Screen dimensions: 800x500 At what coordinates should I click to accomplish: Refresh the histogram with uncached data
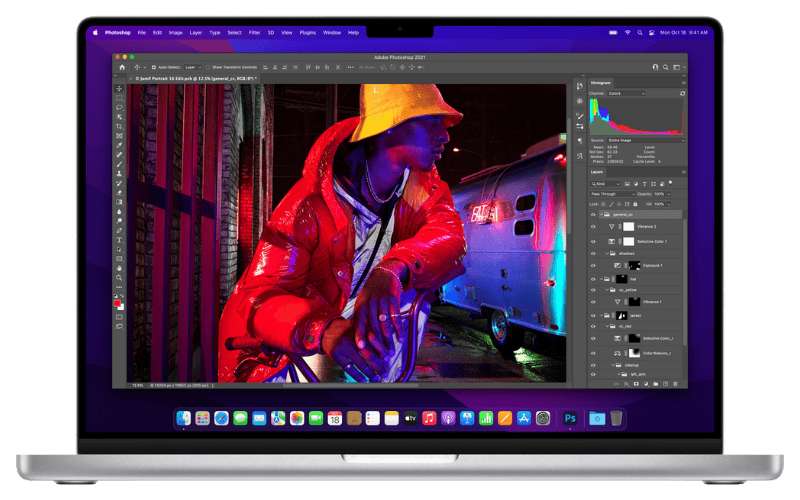[682, 93]
